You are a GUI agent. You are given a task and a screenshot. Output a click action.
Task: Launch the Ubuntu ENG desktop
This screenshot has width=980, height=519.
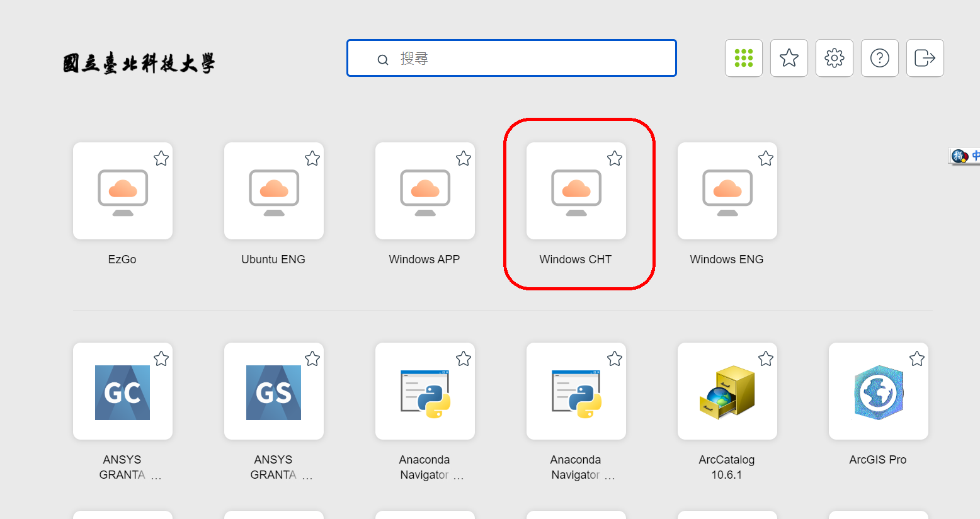274,191
